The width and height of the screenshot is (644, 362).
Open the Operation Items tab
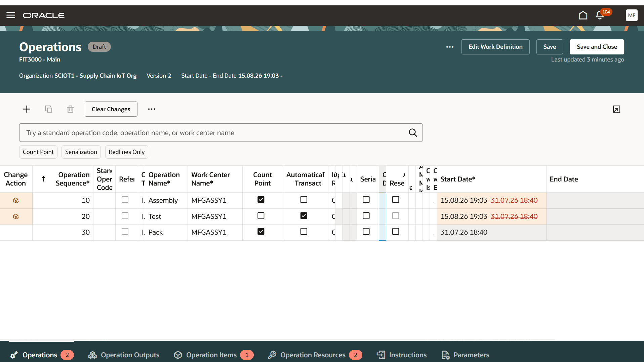pyautogui.click(x=213, y=355)
